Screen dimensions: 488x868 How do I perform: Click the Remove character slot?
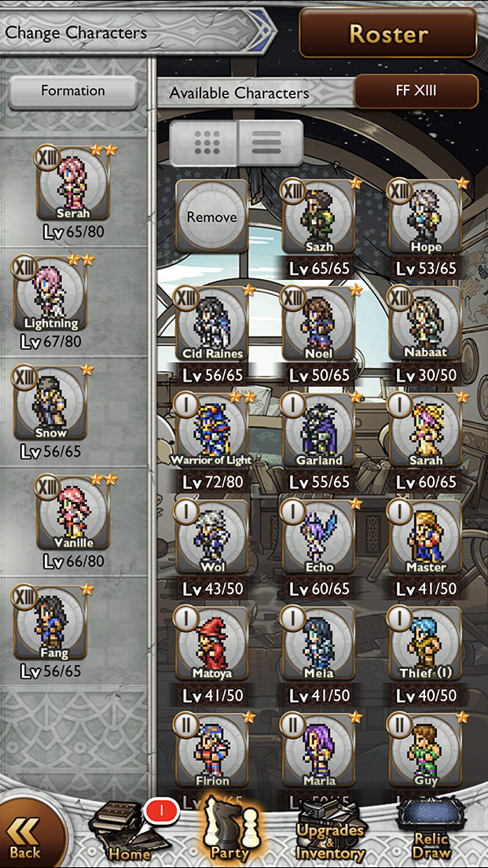click(212, 216)
